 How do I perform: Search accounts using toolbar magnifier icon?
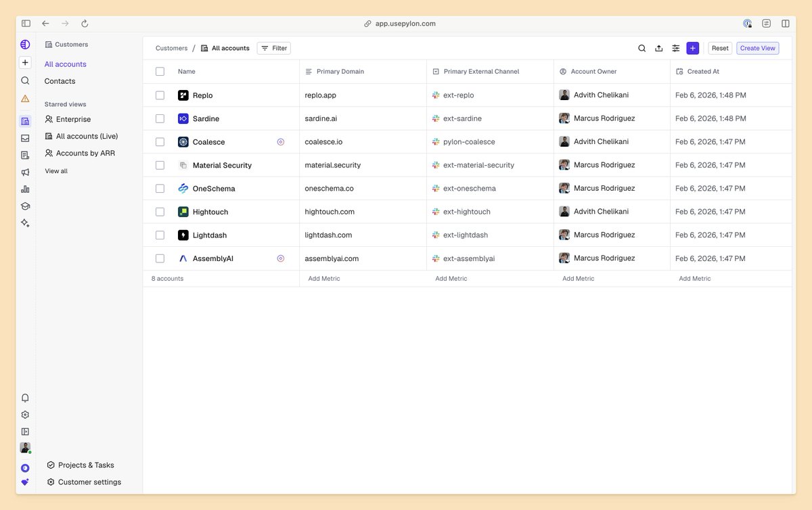tap(642, 48)
